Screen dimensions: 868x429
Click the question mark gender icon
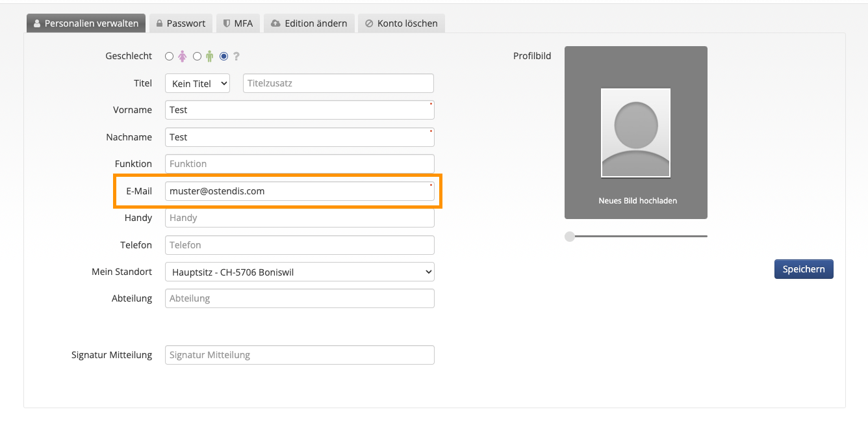237,57
